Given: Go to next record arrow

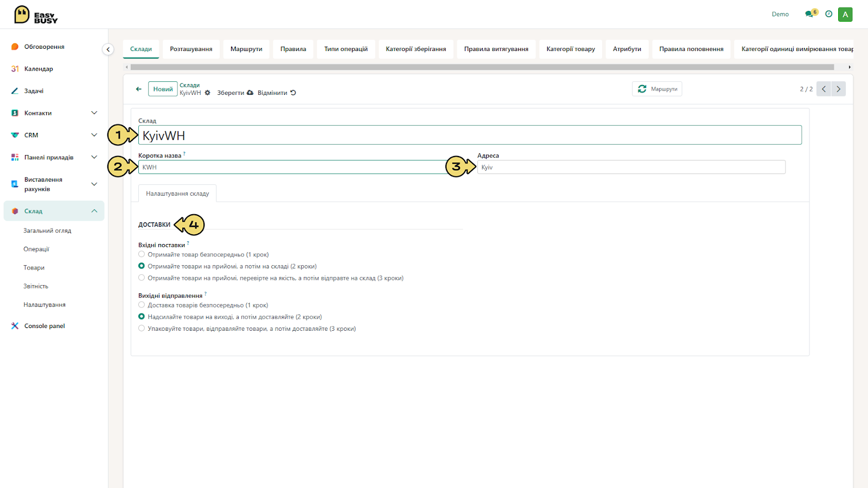Looking at the screenshot, I should pos(838,89).
